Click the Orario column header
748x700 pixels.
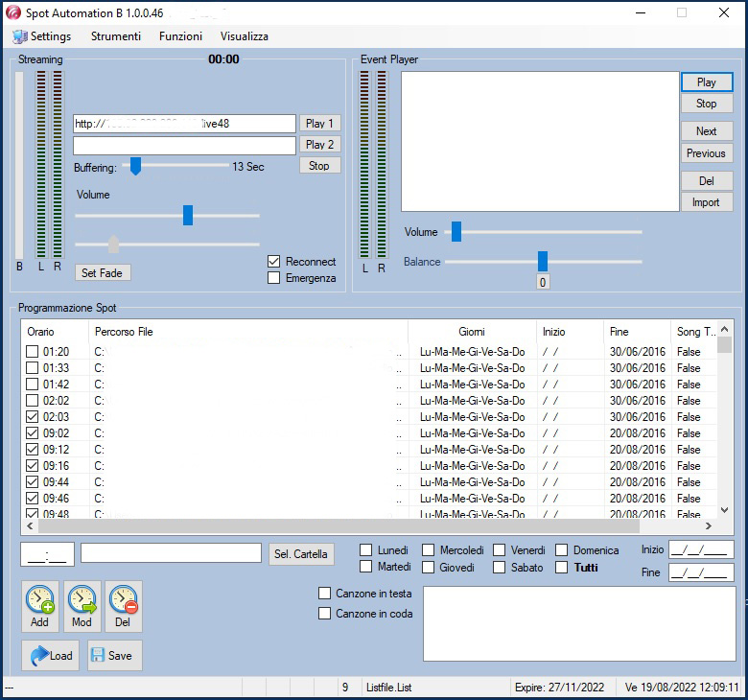click(56, 332)
